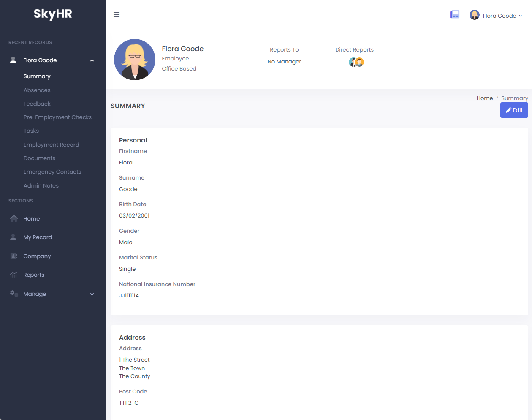Select the Home section house icon
This screenshot has width=532, height=420.
coord(14,218)
